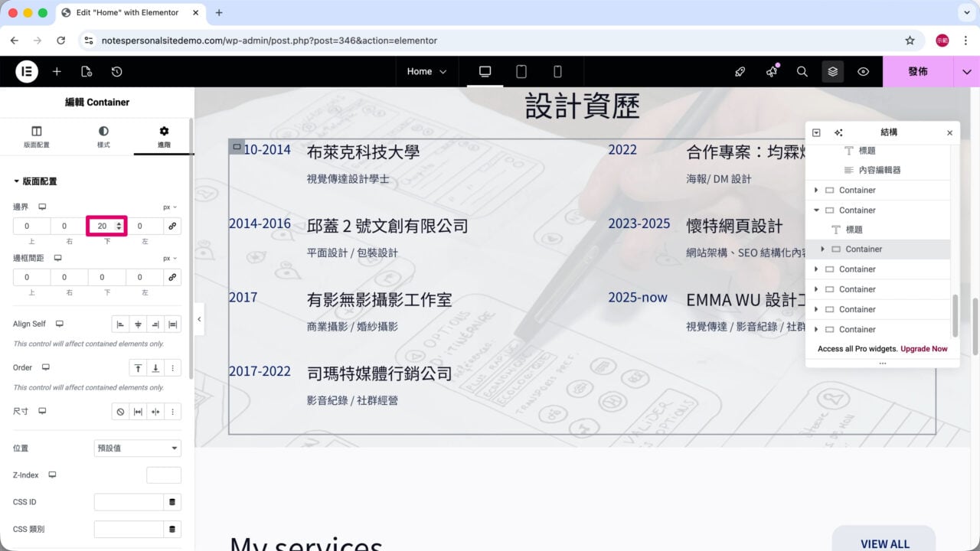The width and height of the screenshot is (980, 551).
Task: Set 尺寸 to grow option
Action: [138, 412]
